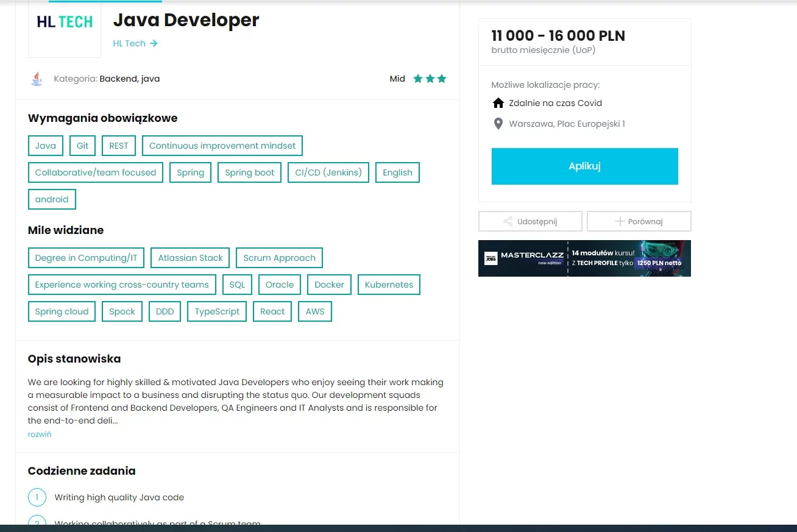
Task: Select the TypeScript skill tag
Action: (218, 311)
